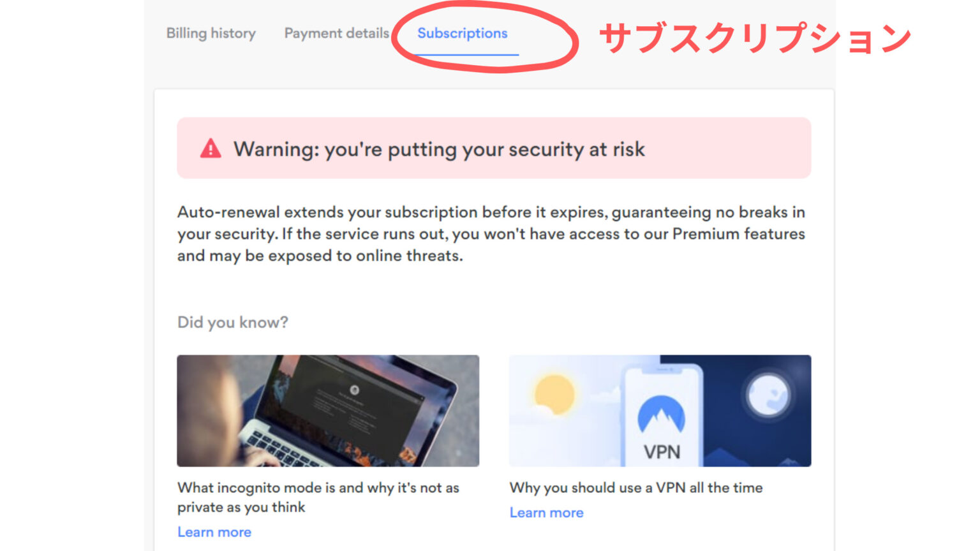Open the incognito mode article title
The width and height of the screenshot is (980, 551).
tap(318, 497)
